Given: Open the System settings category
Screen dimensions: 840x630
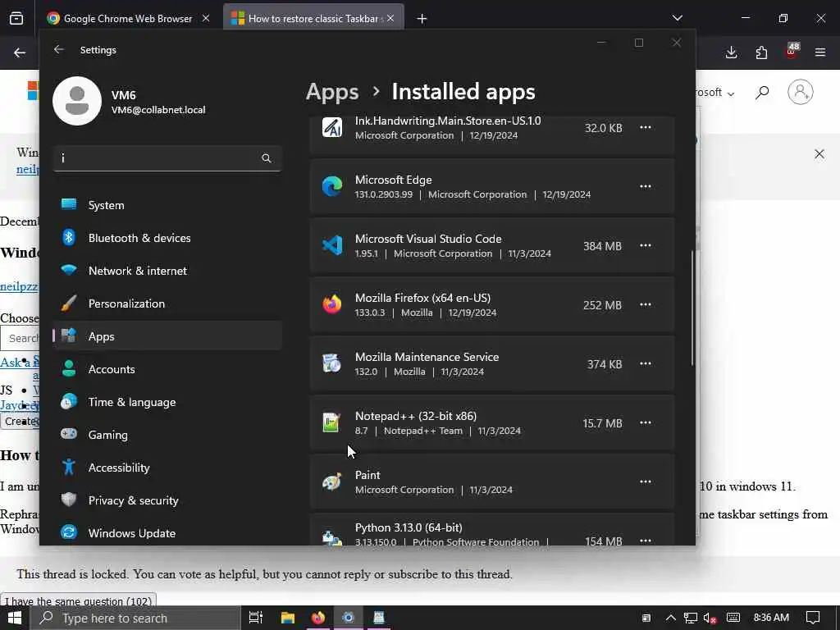Looking at the screenshot, I should [167, 205].
